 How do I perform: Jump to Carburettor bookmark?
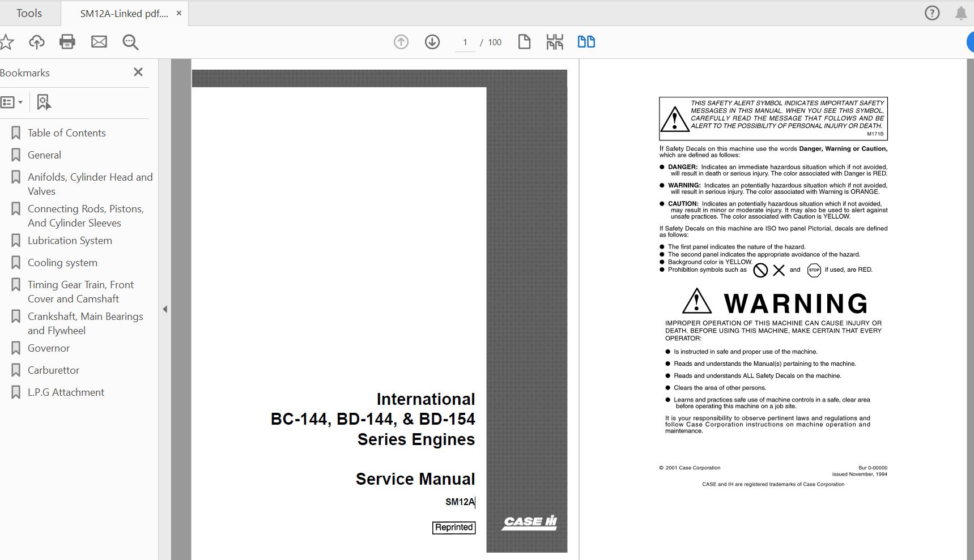(x=54, y=370)
